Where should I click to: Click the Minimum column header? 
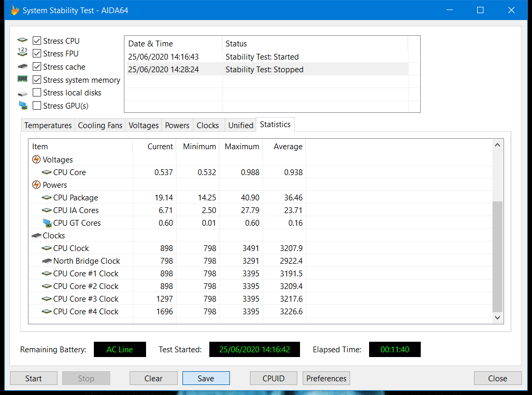point(198,146)
